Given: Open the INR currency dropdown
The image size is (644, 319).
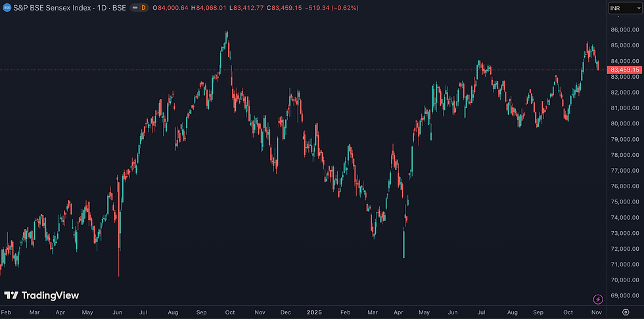Looking at the screenshot, I should click(625, 8).
